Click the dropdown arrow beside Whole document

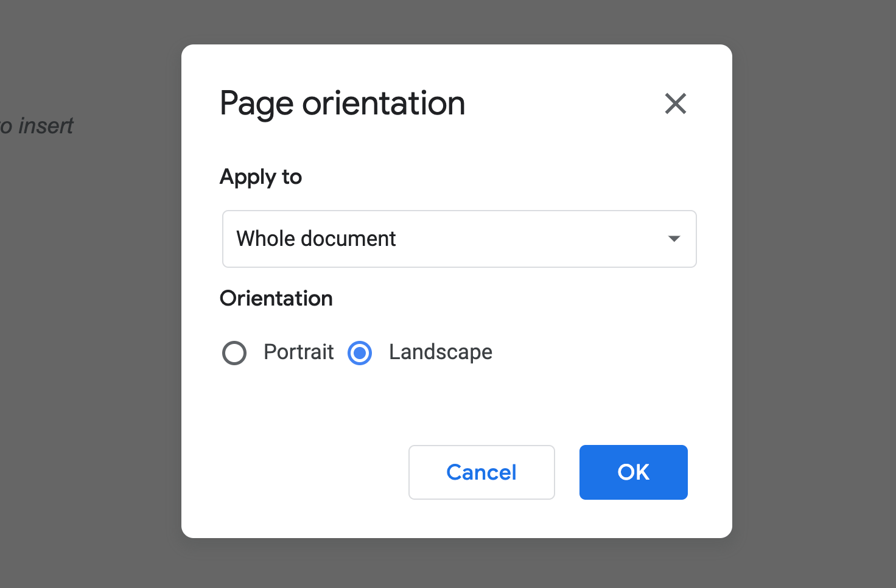tap(674, 239)
